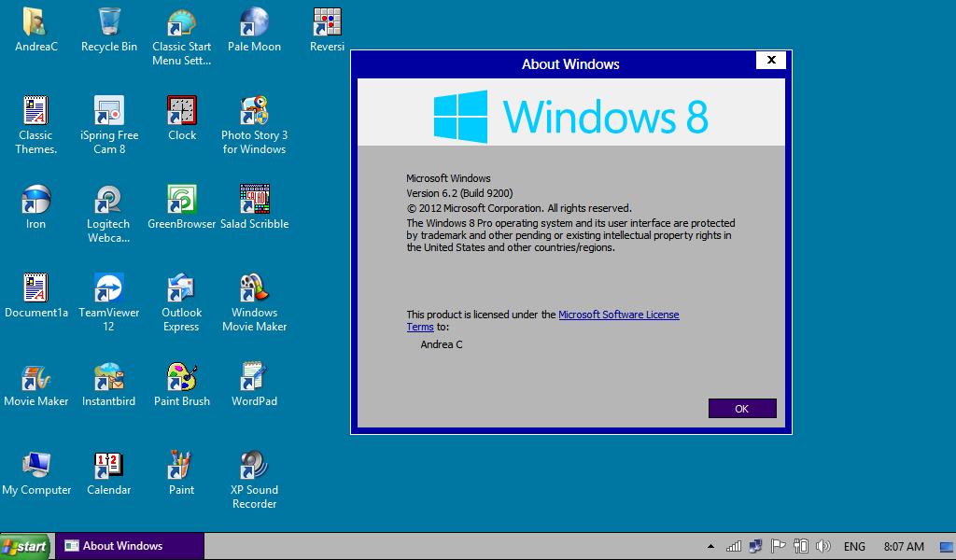Launch Logitech Webcam software icon
The width and height of the screenshot is (956, 560).
pyautogui.click(x=109, y=199)
